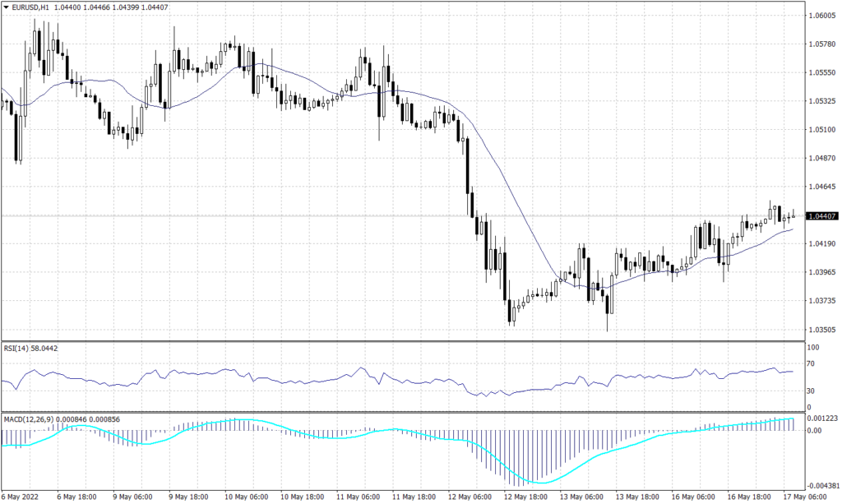Click the 1.06005 price axis label

822,16
